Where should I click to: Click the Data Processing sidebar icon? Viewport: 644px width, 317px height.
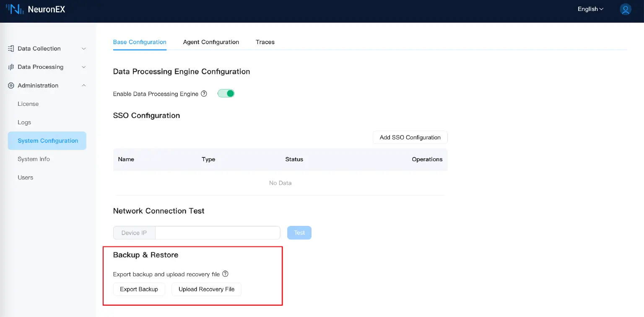[x=11, y=67]
